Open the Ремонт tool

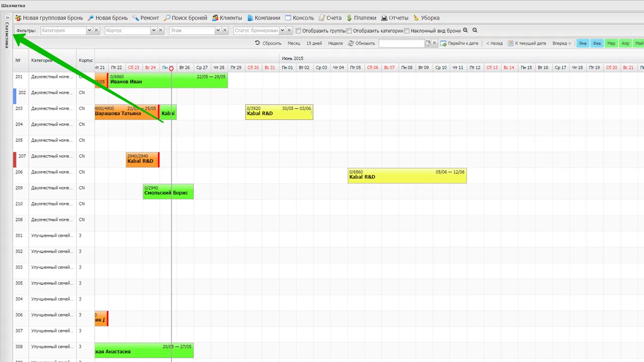[x=146, y=18]
